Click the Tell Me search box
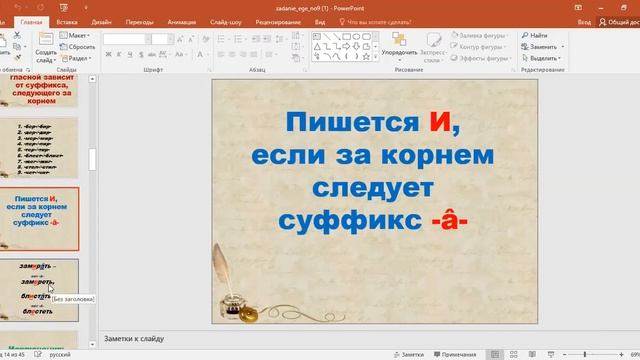Viewport: 640px width, 360px height. [376, 22]
